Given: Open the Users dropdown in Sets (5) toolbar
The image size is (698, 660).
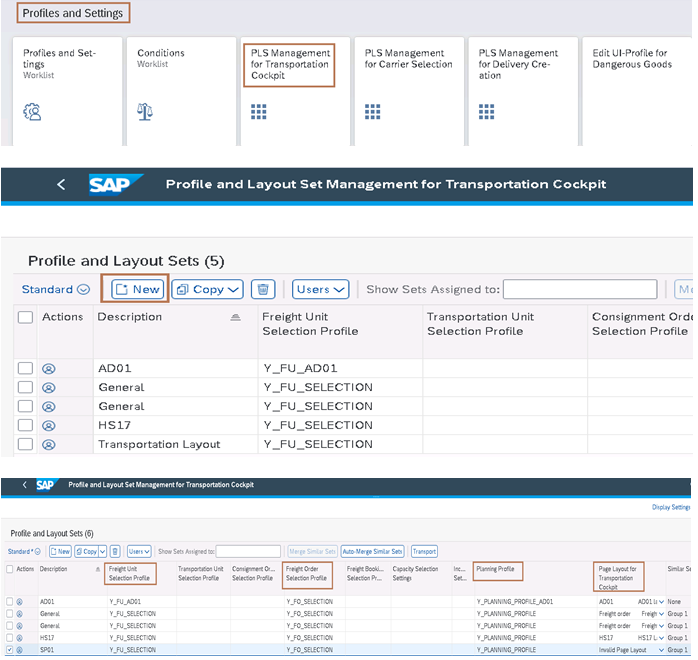Looking at the screenshot, I should [x=321, y=289].
